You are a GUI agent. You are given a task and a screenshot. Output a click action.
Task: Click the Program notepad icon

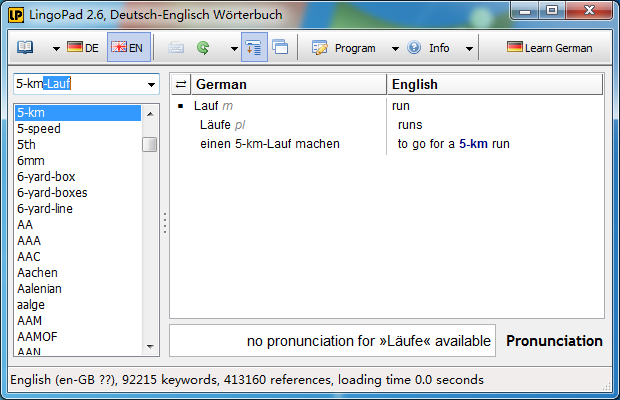pos(319,48)
